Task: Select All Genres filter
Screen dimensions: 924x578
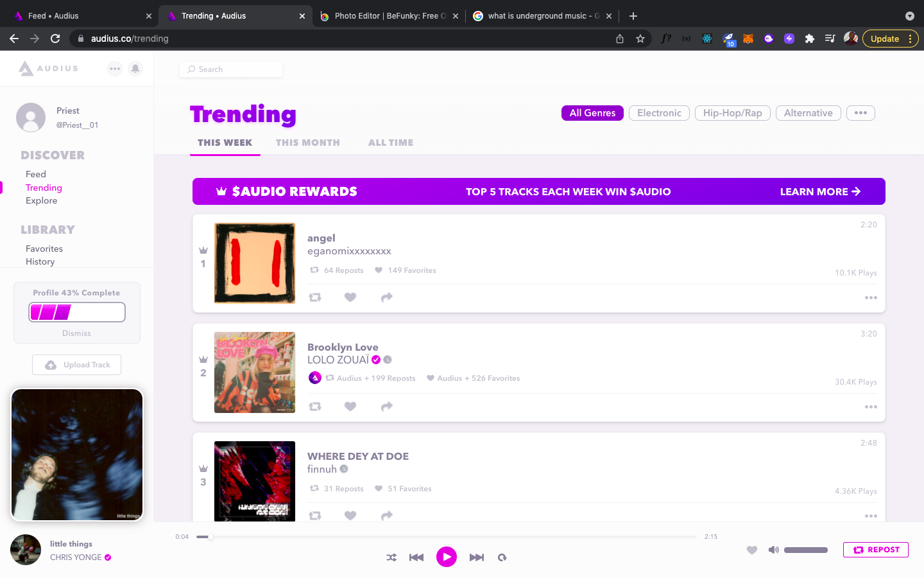Action: [x=592, y=113]
